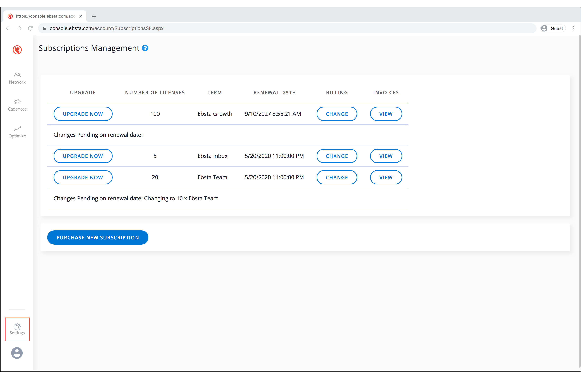Click Upgrade Now for Ebsta Team
Image resolution: width=588 pixels, height=372 pixels.
pyautogui.click(x=83, y=178)
